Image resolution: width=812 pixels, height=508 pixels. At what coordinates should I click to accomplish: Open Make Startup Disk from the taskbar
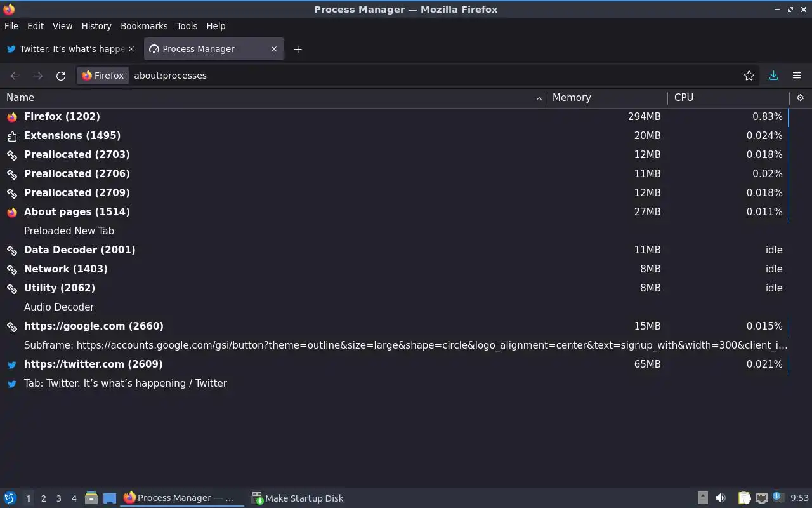tap(298, 498)
